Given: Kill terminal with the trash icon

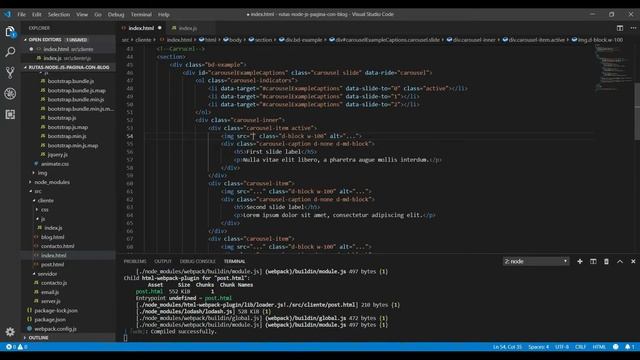Looking at the screenshot, I should coord(606,261).
